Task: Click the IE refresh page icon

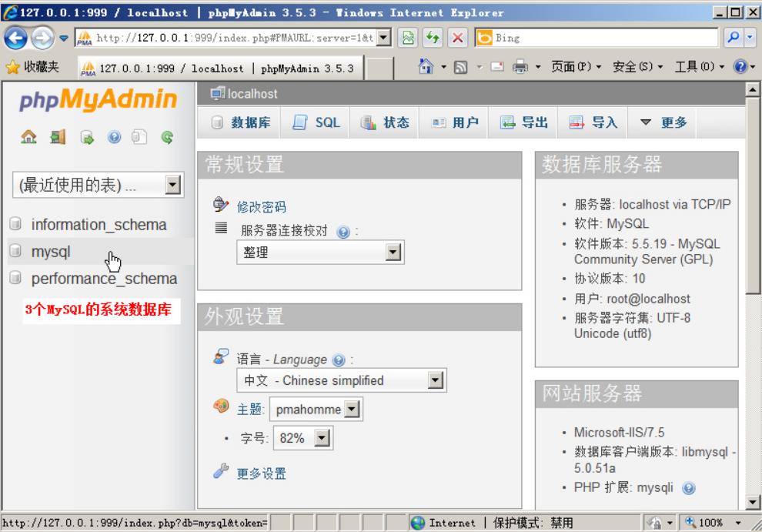Action: point(433,38)
